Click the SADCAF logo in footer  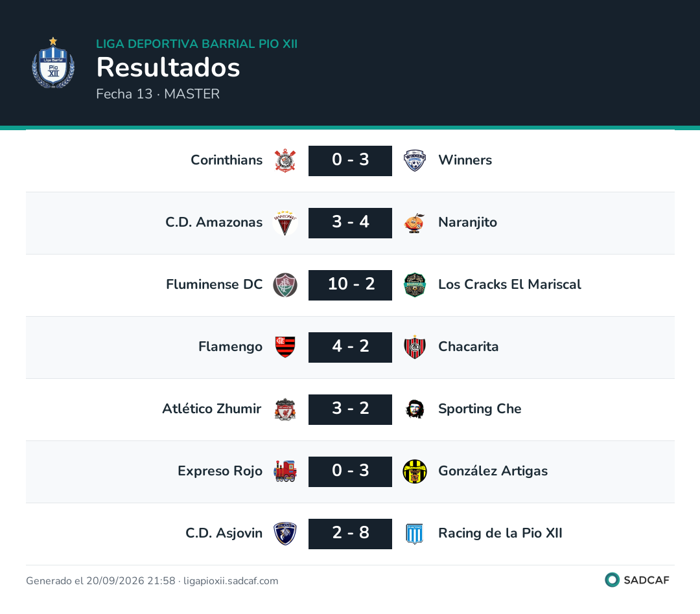coord(637,580)
